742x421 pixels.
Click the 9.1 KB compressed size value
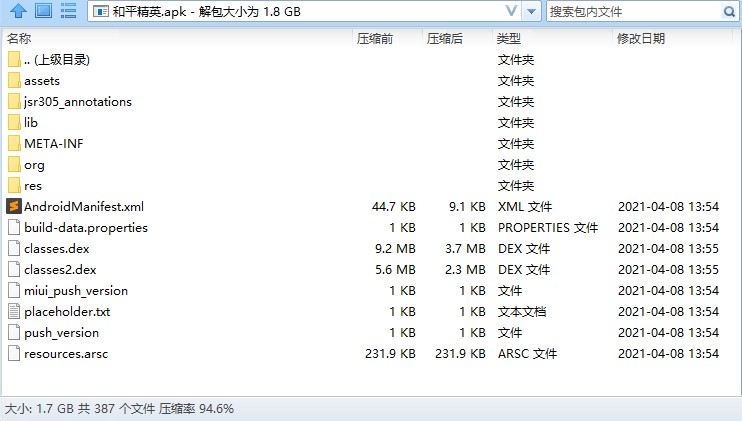467,207
